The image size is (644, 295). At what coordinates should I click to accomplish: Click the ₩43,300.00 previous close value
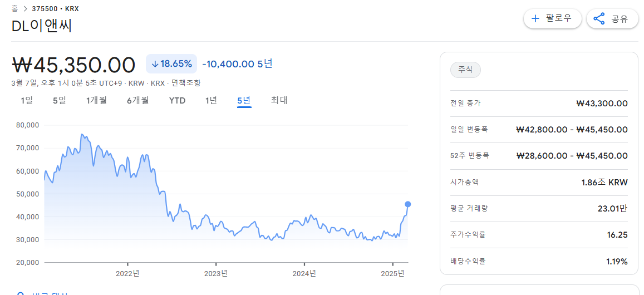pyautogui.click(x=602, y=103)
